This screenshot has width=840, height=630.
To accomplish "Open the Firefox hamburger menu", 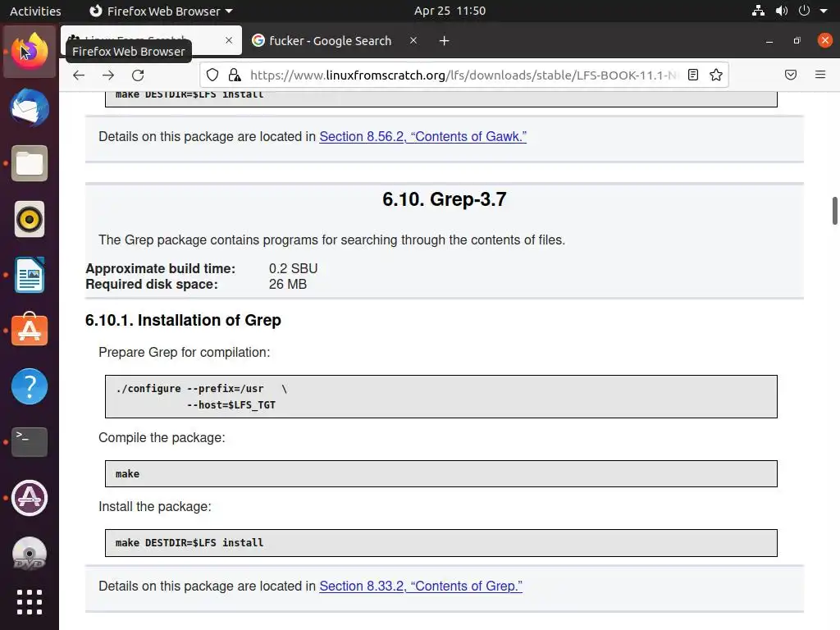I will 819,75.
